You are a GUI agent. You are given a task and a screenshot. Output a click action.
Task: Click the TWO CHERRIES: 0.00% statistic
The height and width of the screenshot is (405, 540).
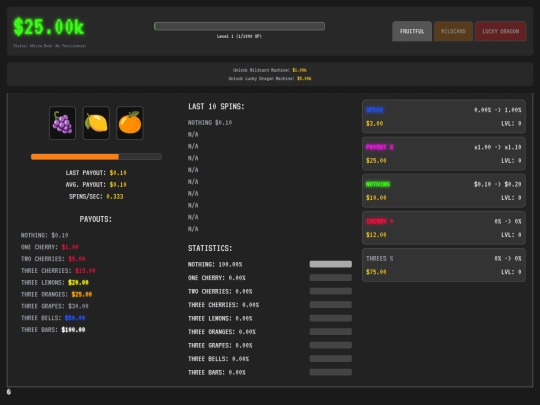coord(220,291)
